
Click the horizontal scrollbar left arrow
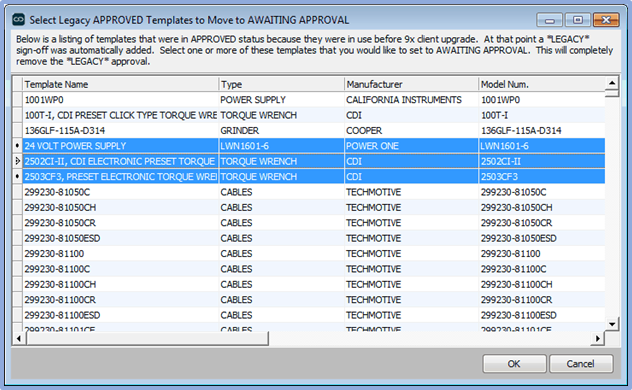point(19,338)
